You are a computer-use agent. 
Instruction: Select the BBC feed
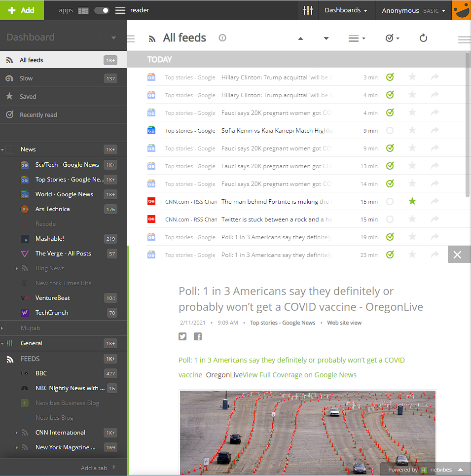(x=41, y=373)
